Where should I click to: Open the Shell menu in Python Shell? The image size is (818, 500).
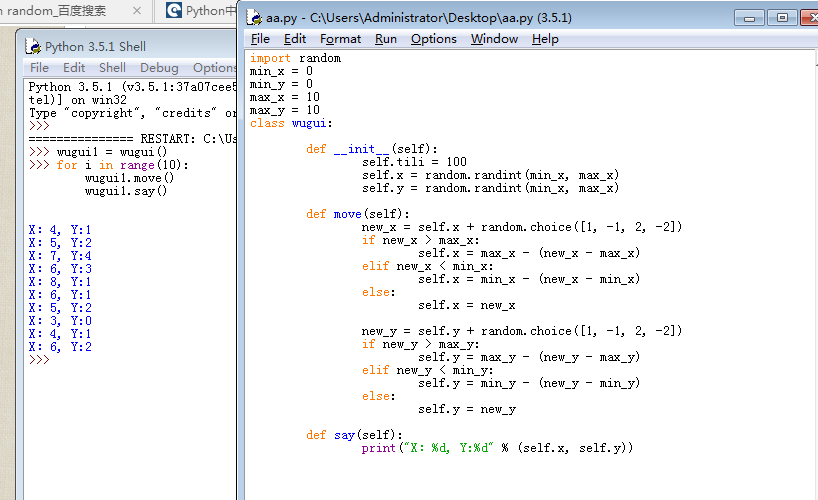(112, 68)
